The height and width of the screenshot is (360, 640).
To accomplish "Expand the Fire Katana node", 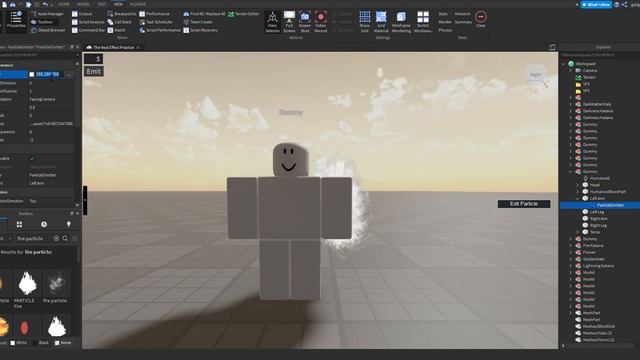I will click(571, 246).
